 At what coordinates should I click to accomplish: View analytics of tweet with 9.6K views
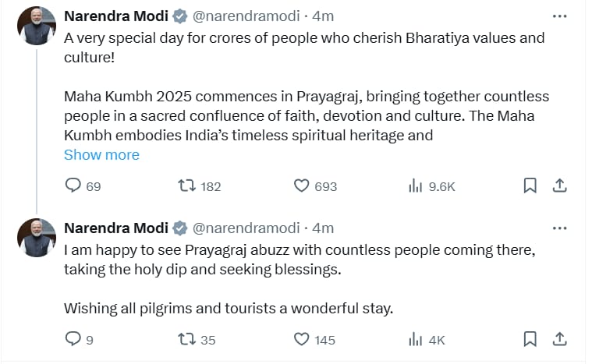click(x=415, y=186)
